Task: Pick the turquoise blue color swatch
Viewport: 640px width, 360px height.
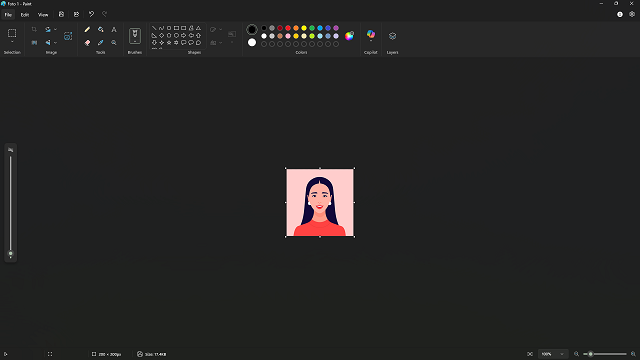Action: [x=320, y=28]
